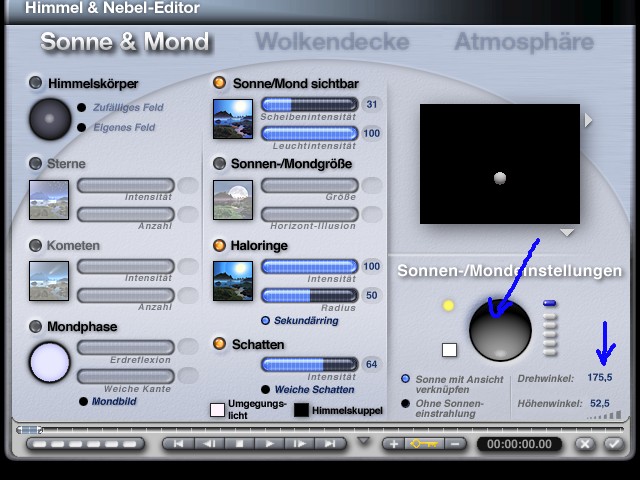640x480 pixels.
Task: Toggle the Sekundärring option
Action: [x=265, y=320]
